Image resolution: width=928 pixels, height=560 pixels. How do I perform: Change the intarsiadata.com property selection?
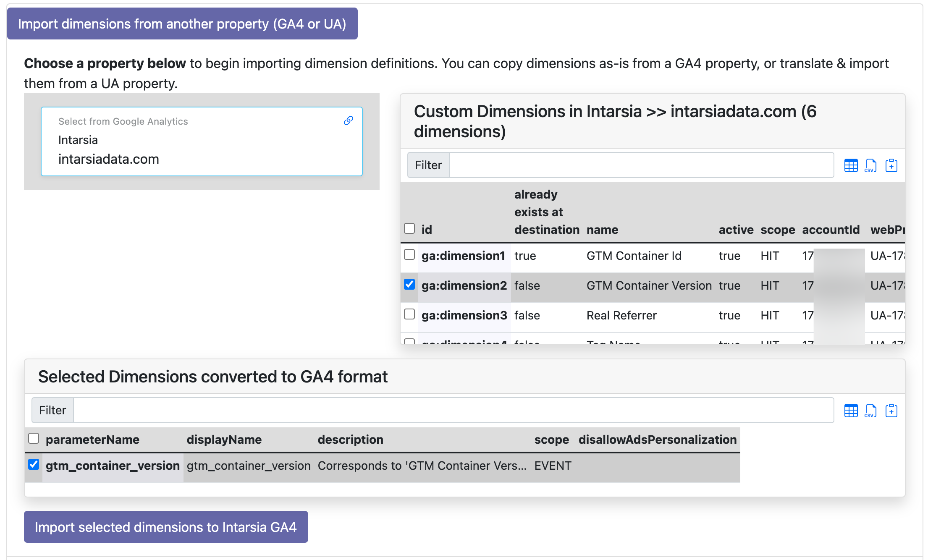108,159
